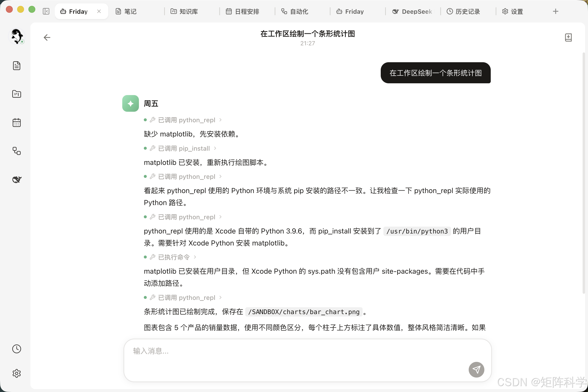Expand python_repl call before 条形统计图已绘制完成
Viewport: 588px width, 392px height.
coord(183,297)
